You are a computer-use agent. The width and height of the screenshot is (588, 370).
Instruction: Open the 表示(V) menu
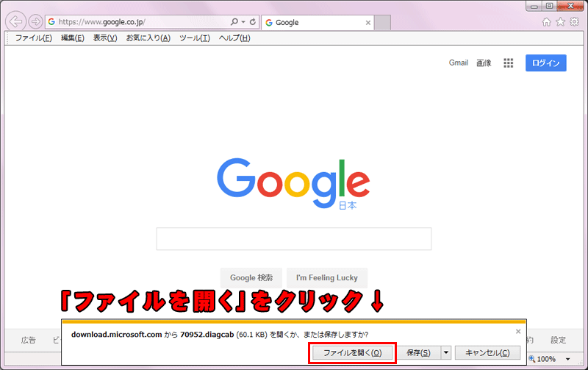coord(105,38)
